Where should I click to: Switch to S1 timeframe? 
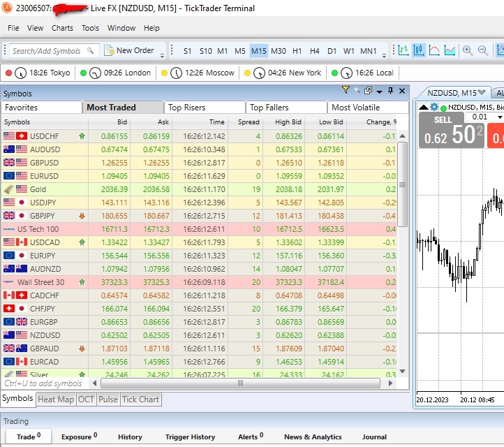(187, 51)
